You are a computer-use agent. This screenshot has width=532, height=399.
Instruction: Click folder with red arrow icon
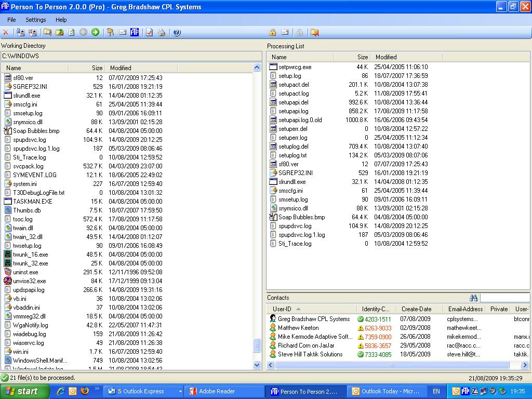coord(314,32)
